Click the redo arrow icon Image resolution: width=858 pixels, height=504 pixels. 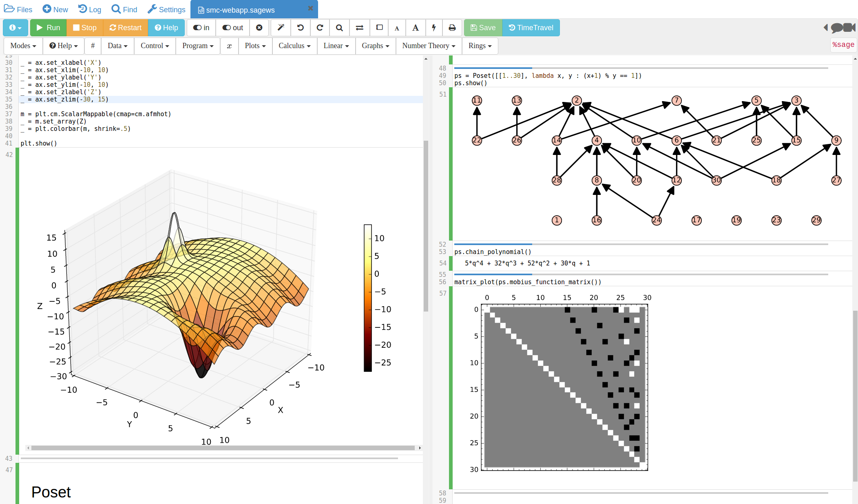tap(320, 28)
